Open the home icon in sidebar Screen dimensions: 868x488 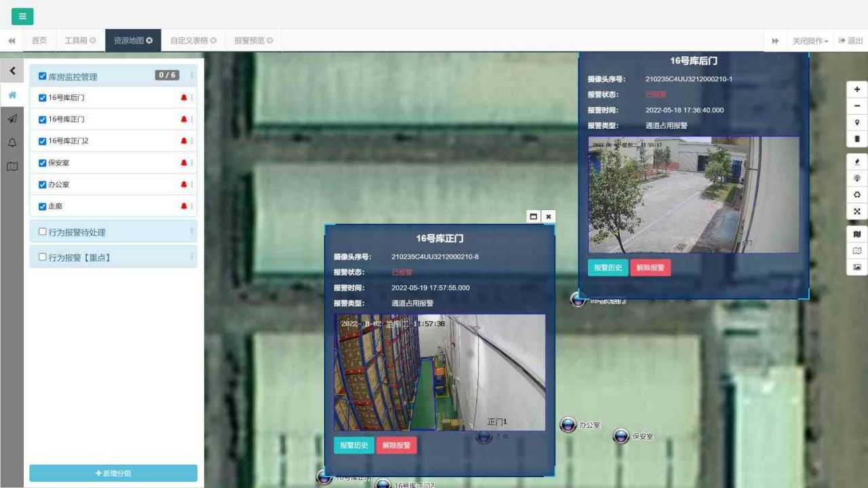click(x=12, y=95)
